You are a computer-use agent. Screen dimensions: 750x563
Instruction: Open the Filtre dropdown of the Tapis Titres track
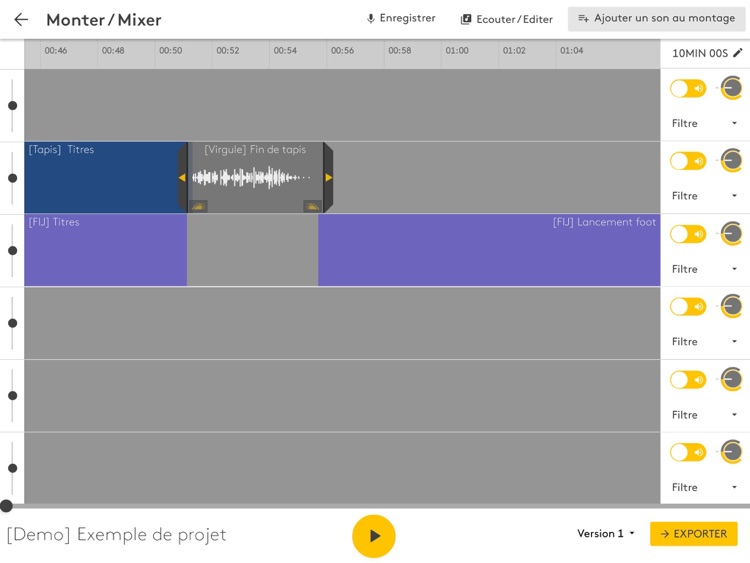pyautogui.click(x=705, y=196)
